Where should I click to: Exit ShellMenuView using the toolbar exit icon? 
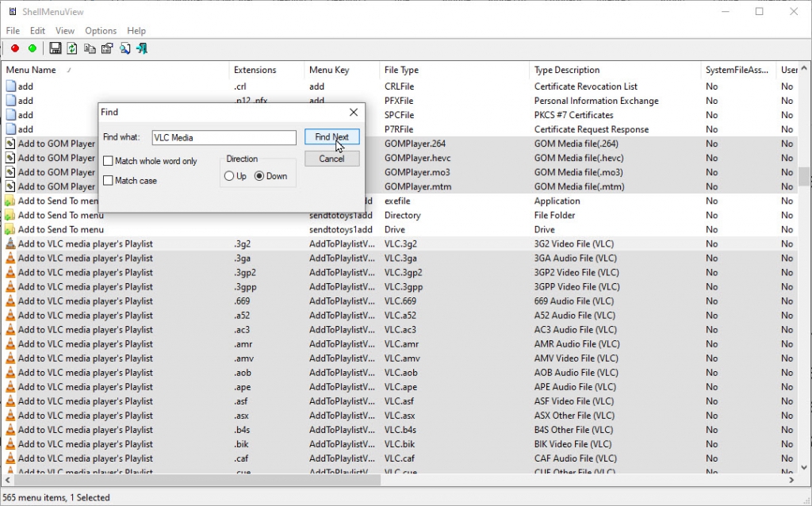click(x=142, y=48)
